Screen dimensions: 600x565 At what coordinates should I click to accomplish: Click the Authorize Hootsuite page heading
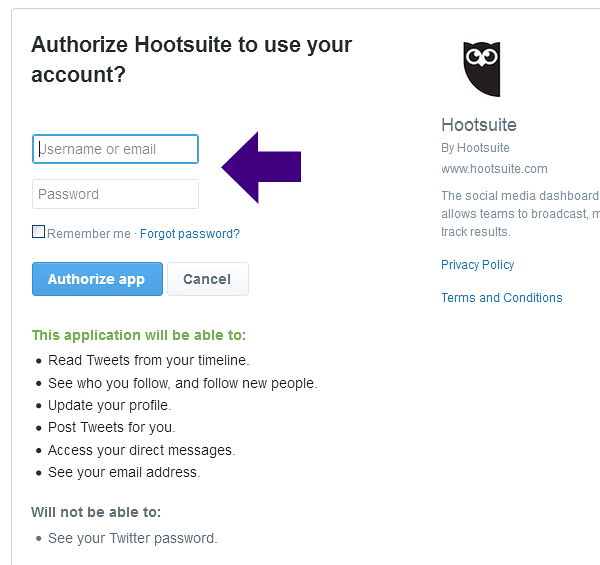point(191,59)
